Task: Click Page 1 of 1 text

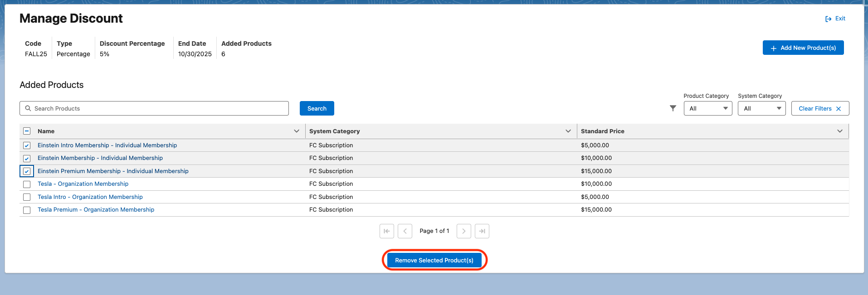Action: coord(434,231)
